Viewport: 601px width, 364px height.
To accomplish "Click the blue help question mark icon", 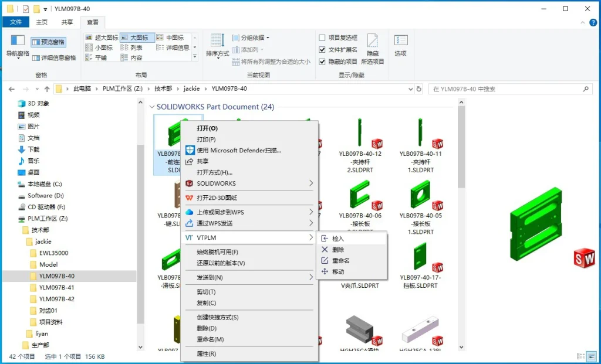I will pos(593,23).
